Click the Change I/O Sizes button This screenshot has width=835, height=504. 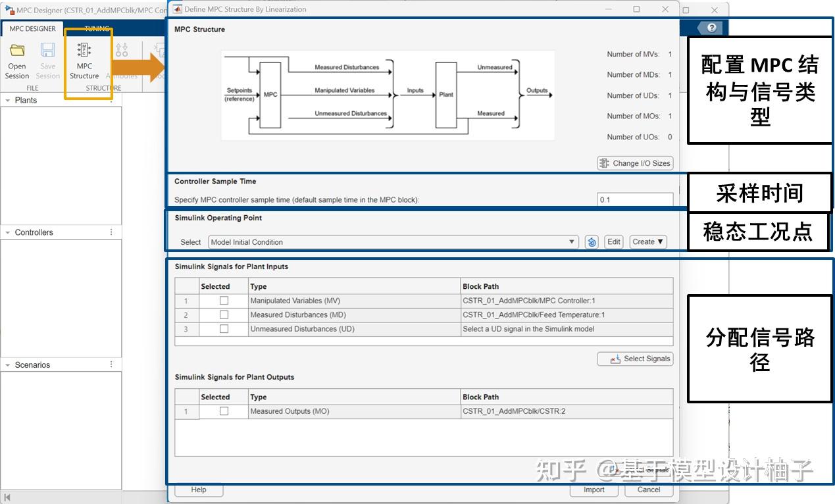[634, 163]
